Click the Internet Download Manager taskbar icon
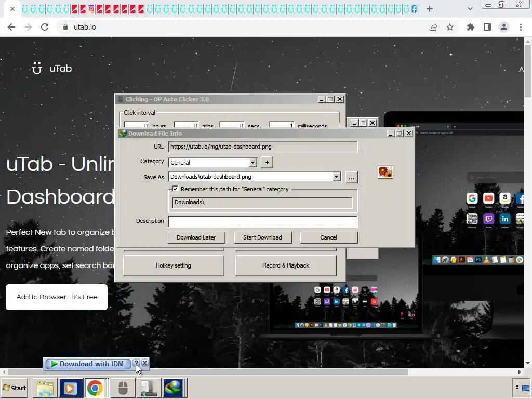 click(x=173, y=388)
